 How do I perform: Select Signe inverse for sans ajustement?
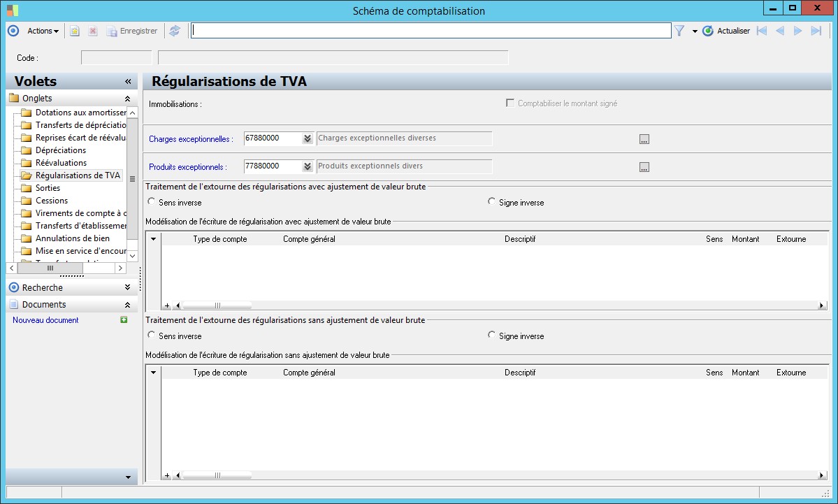[491, 335]
